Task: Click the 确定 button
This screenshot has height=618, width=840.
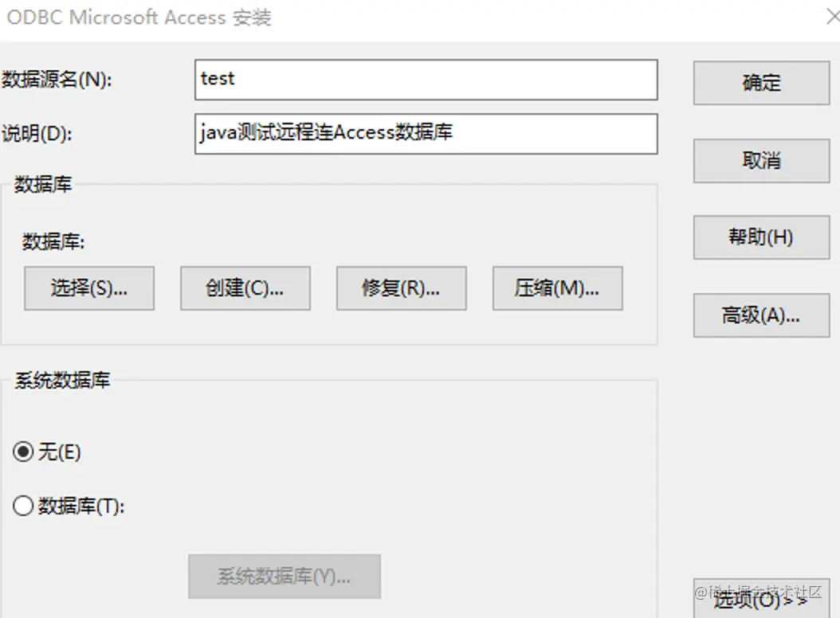Action: (x=761, y=83)
